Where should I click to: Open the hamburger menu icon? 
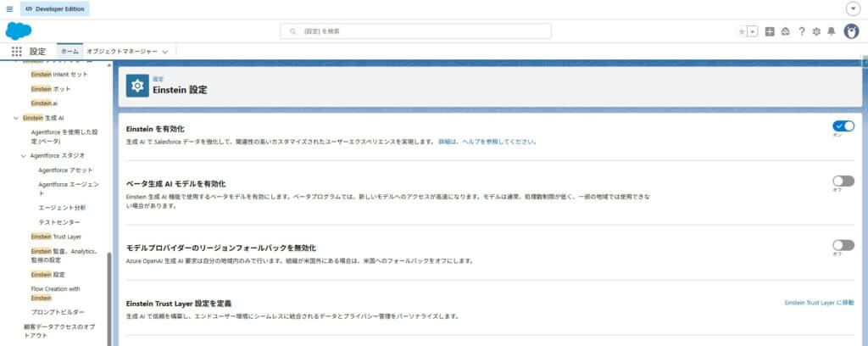(x=9, y=8)
